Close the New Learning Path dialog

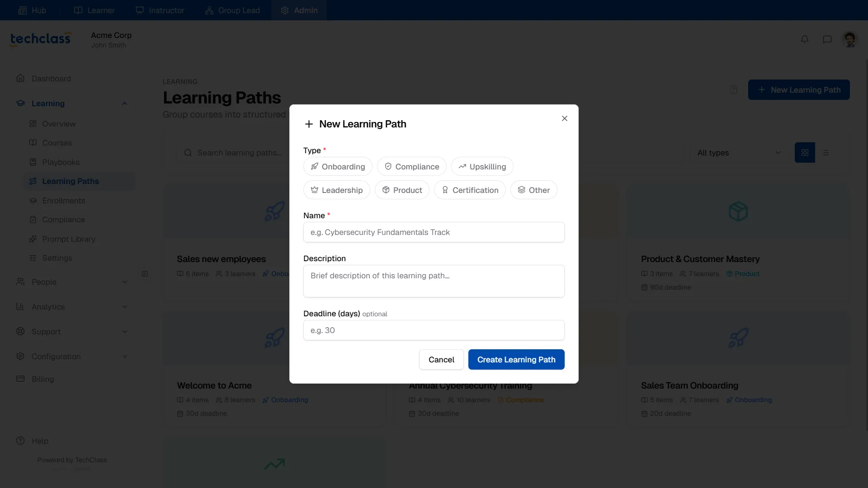(x=564, y=118)
